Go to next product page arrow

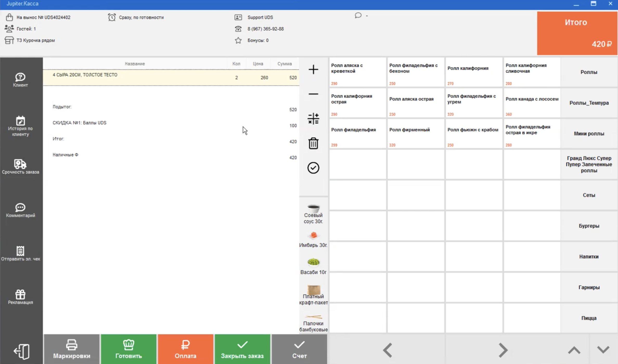[503, 350]
